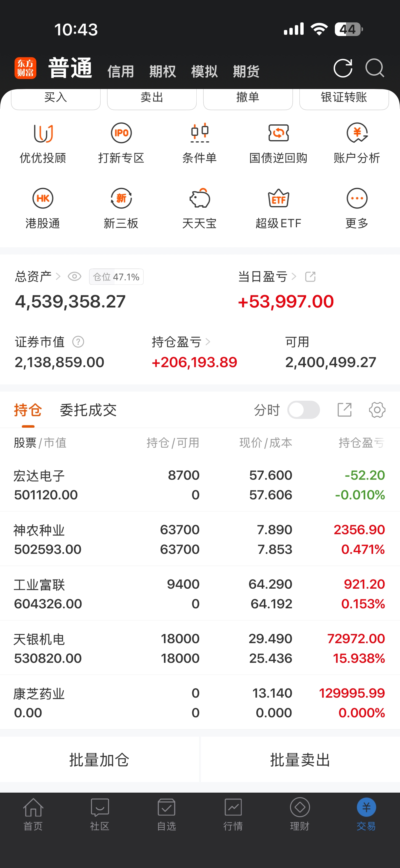Screen dimensions: 400x868
Task: Tap the refresh icon in header
Action: pyautogui.click(x=343, y=68)
